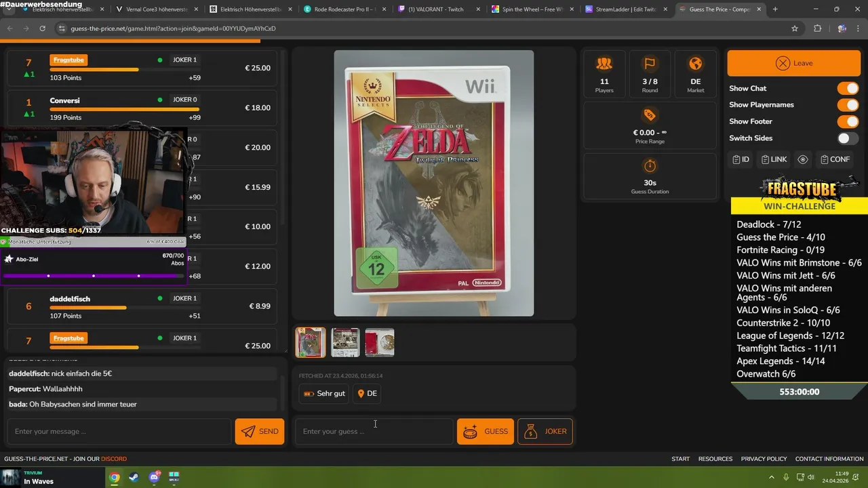Click Conversi's orange points bar
Image resolution: width=868 pixels, height=488 pixels.
[125, 109]
